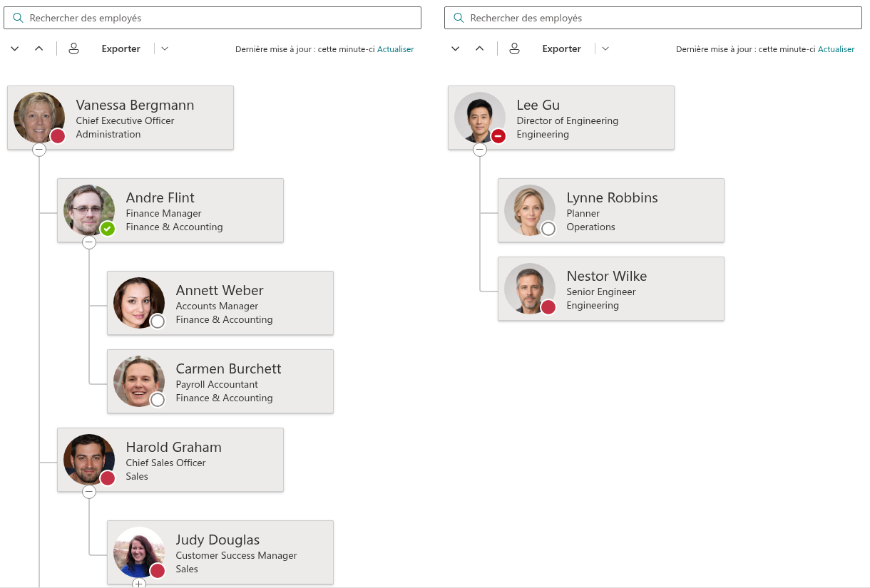The image size is (870, 588).
Task: Select Nestor Wilke name text
Action: [607, 276]
